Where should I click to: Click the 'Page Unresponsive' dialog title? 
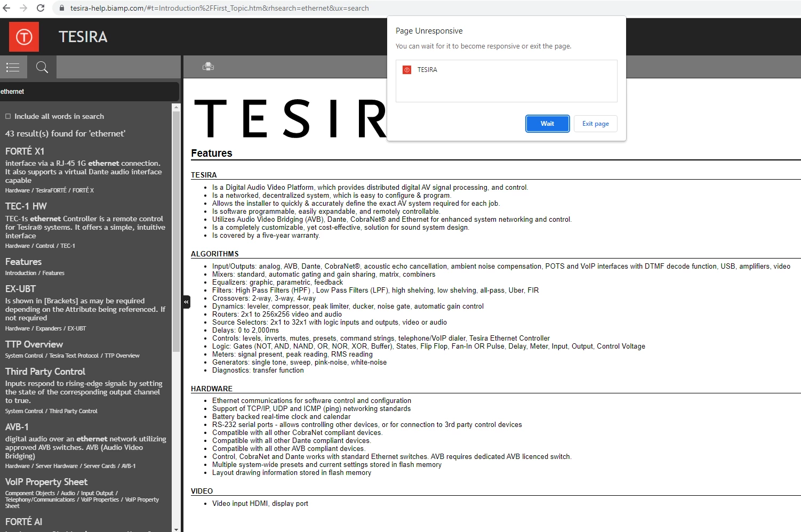(429, 31)
